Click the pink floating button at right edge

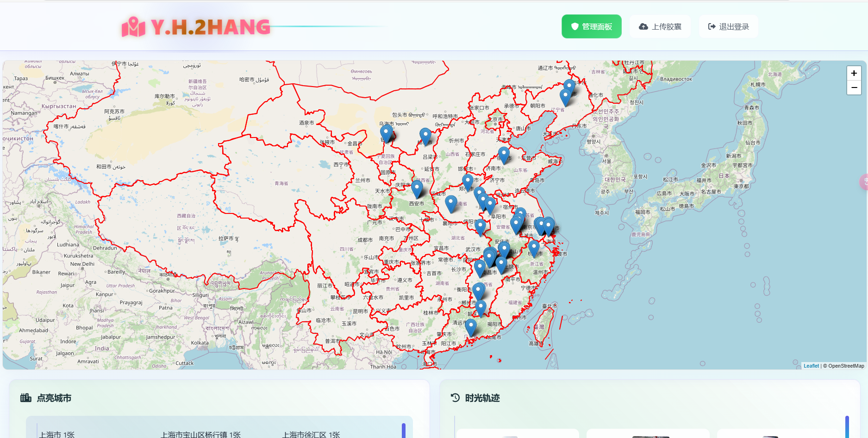[x=864, y=181]
